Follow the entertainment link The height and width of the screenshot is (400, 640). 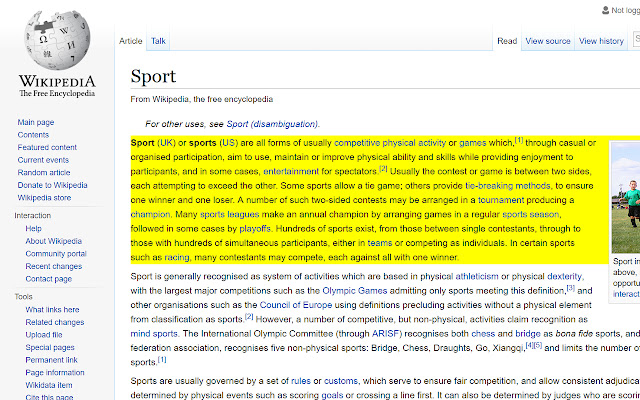(291, 171)
